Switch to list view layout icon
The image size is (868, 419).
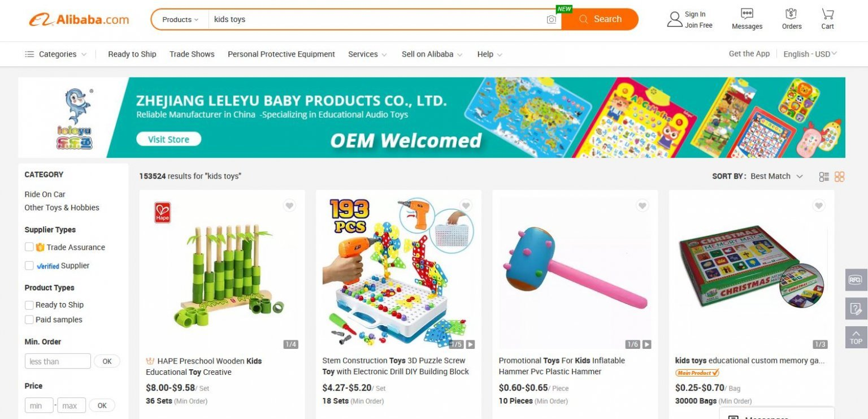coord(824,176)
